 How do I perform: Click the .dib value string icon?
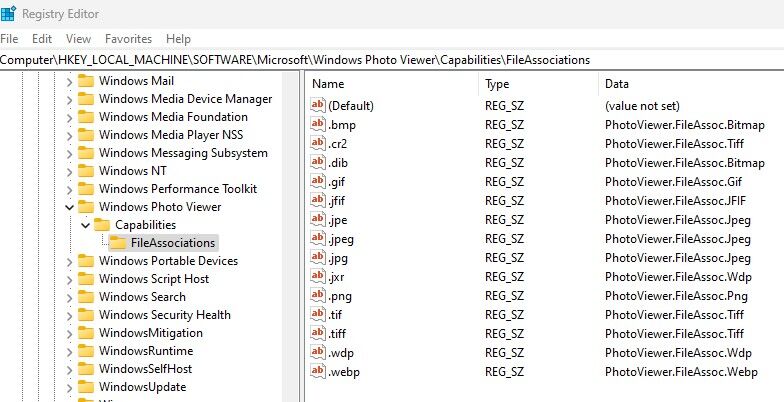click(x=318, y=162)
